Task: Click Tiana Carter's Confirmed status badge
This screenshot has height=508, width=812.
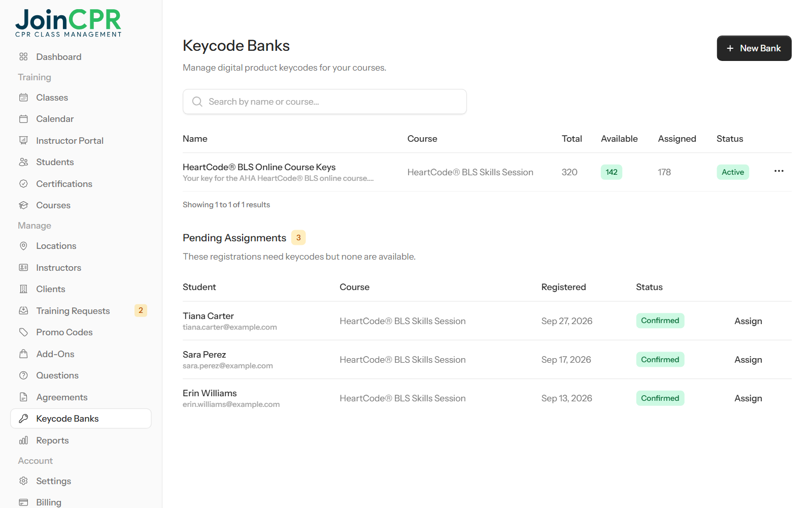Action: tap(660, 321)
